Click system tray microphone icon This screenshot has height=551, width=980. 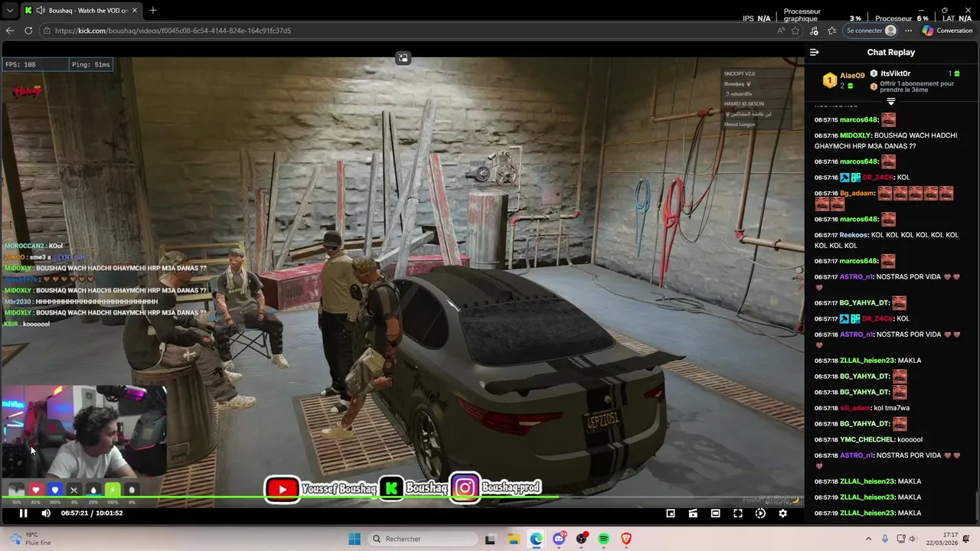(x=885, y=539)
